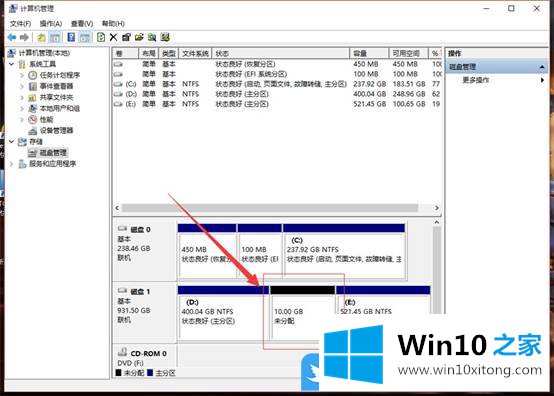The height and width of the screenshot is (396, 554).
Task: Sort by the 可用空间 column header
Action: [408, 53]
